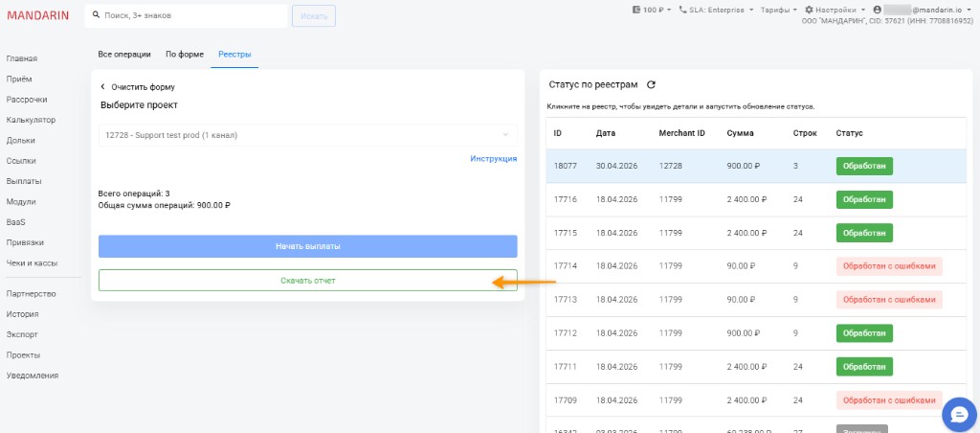
Task: Click the Merchant ID column header
Action: pos(681,133)
